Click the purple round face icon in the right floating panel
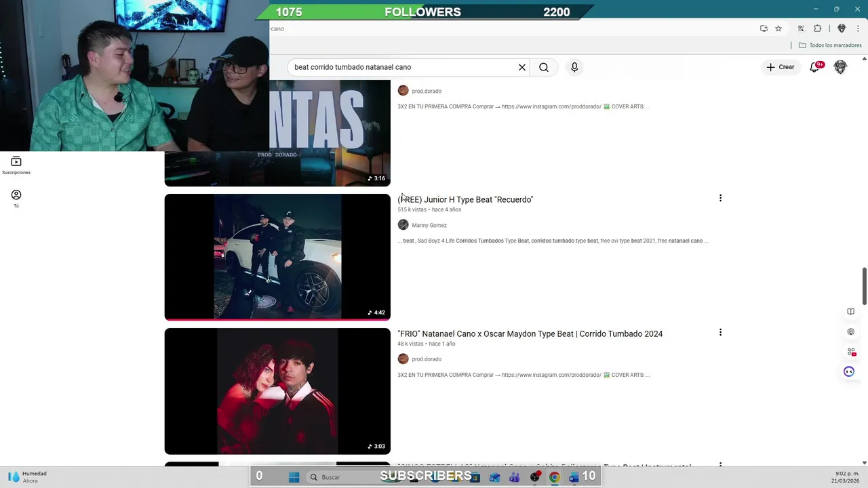Viewport: 868px width, 488px height. point(849,371)
